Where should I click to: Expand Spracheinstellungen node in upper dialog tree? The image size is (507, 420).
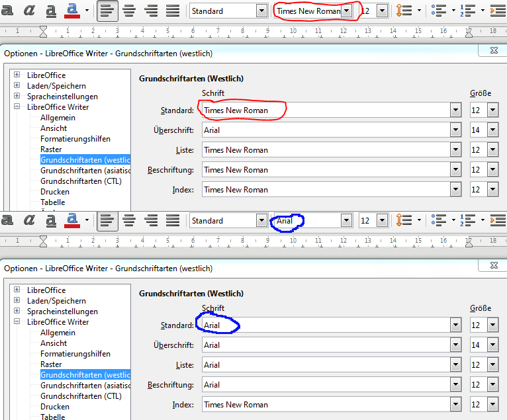pos(17,96)
